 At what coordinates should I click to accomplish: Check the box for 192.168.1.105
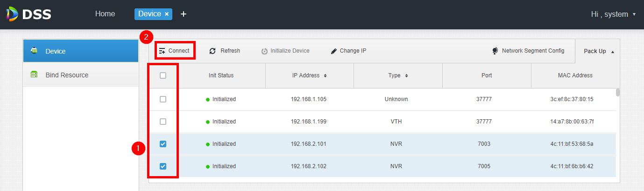click(163, 99)
